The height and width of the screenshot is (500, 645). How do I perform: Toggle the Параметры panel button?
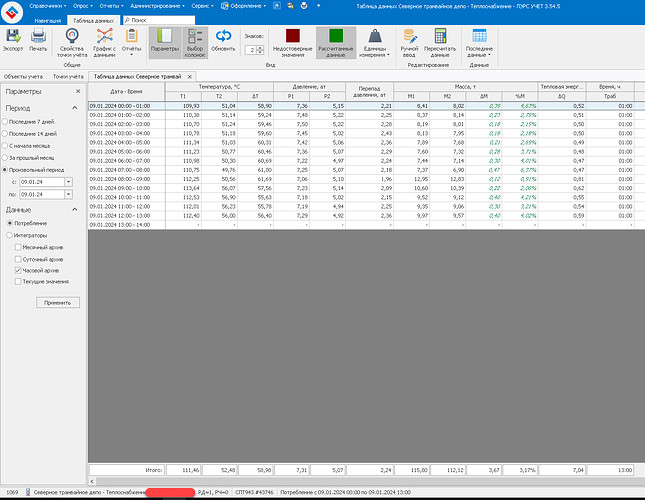pos(165,42)
